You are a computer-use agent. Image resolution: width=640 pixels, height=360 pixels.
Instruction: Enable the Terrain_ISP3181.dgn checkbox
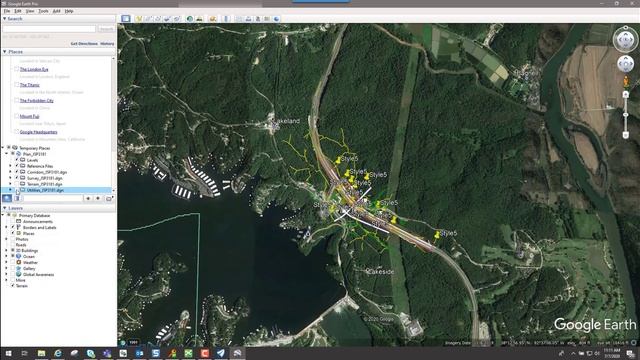(x=17, y=184)
